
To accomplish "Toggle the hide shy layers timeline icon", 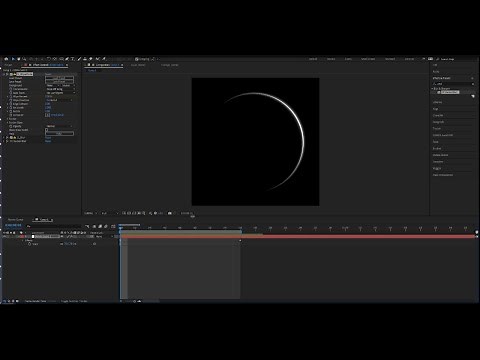I will tap(94, 227).
